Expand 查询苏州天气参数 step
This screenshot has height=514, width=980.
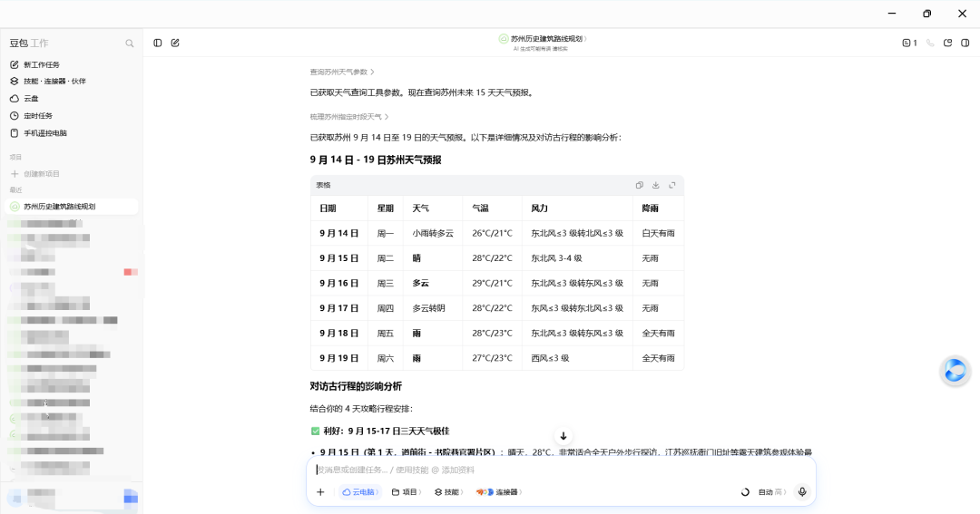(x=342, y=72)
